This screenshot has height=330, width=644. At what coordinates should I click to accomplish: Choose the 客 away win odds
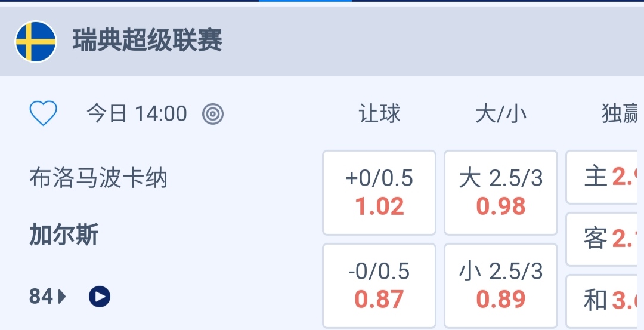pyautogui.click(x=605, y=239)
